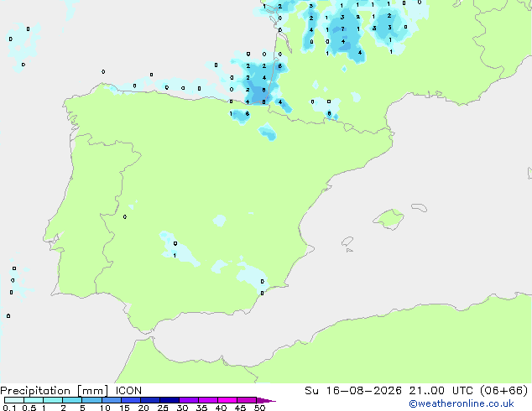The image size is (532, 411).
Task: Click the legend scale label '45'
Action: [240, 408]
